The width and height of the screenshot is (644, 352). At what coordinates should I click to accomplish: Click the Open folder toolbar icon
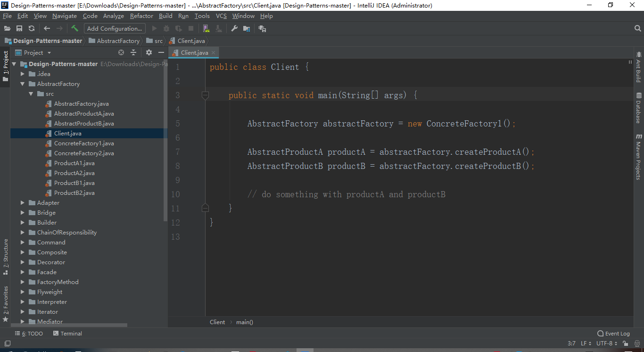(x=7, y=29)
